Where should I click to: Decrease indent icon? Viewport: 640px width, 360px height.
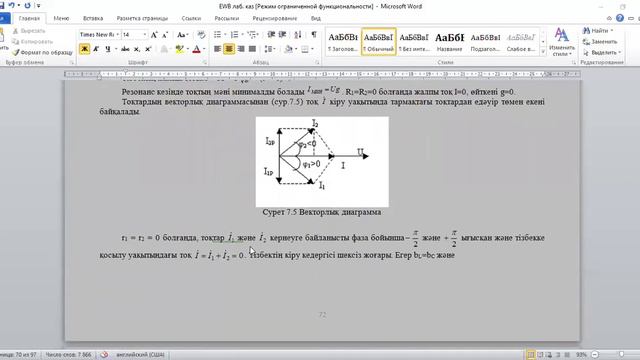click(x=271, y=35)
